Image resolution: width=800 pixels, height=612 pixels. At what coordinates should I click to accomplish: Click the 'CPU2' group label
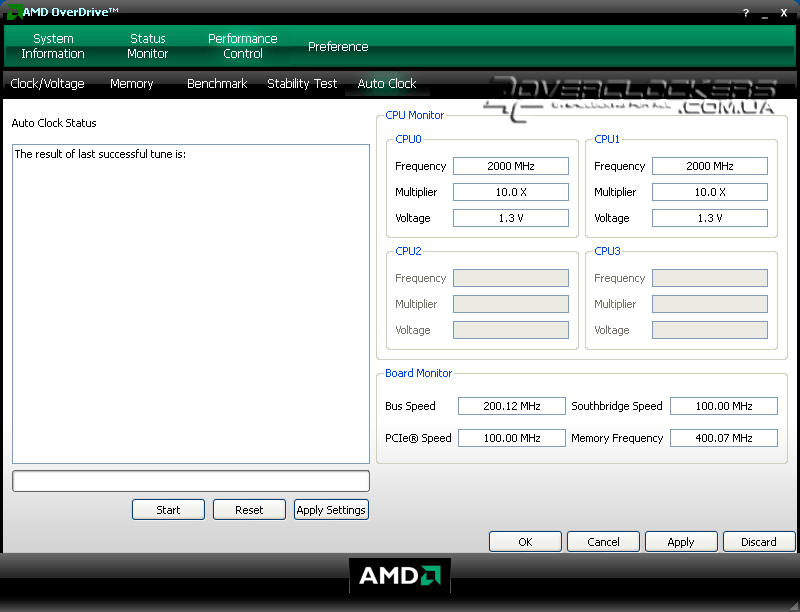408,251
